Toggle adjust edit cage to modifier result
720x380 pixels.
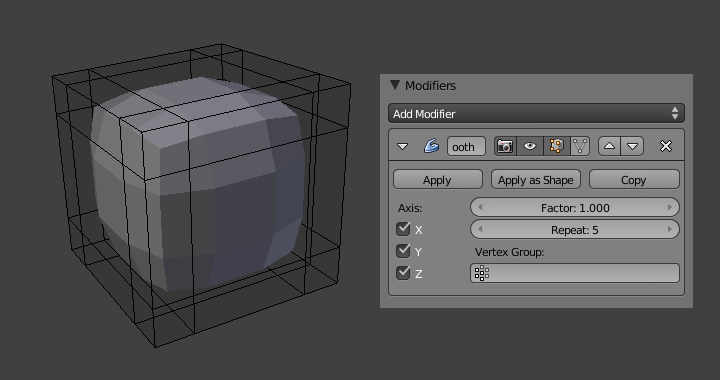pyautogui.click(x=580, y=146)
